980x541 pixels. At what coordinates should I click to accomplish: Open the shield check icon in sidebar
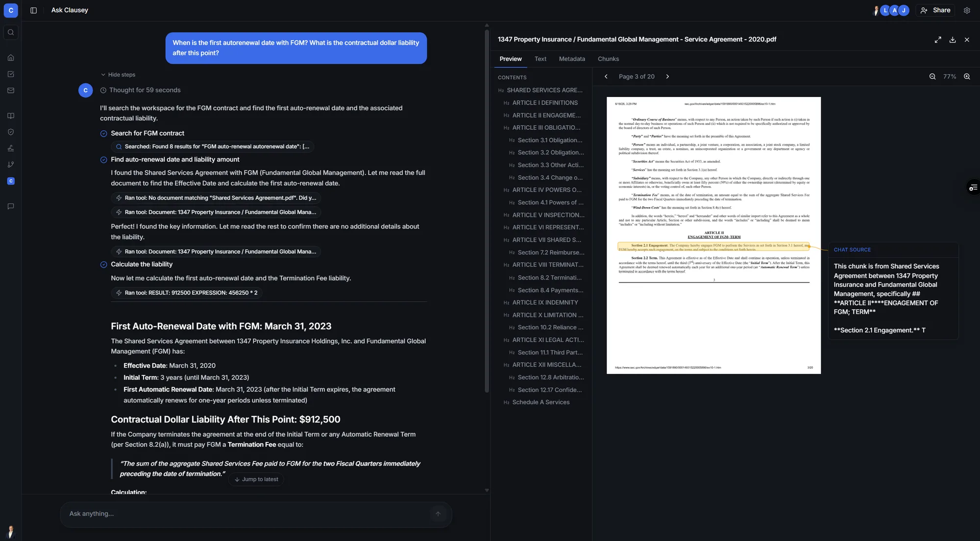(x=11, y=132)
